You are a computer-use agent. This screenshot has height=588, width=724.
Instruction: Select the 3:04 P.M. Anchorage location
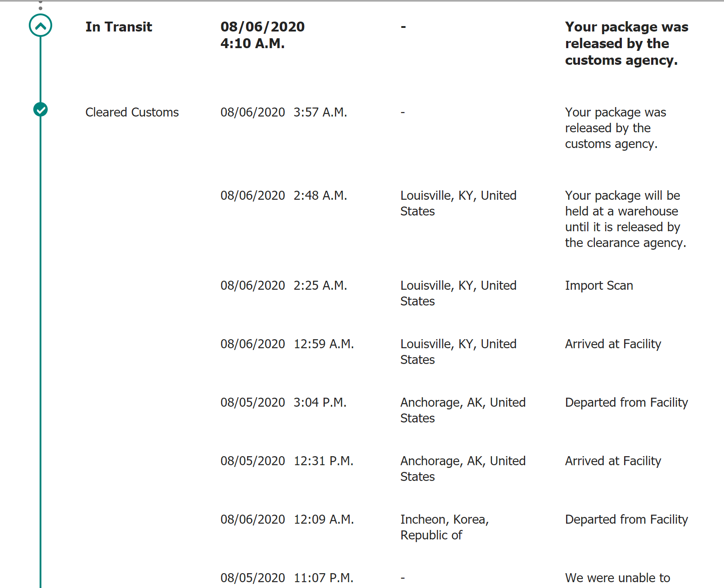tap(463, 410)
